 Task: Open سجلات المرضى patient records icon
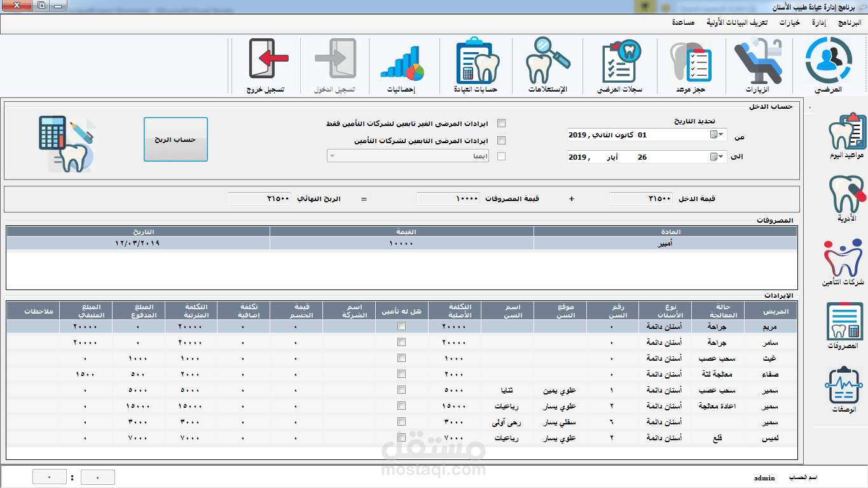[x=620, y=64]
